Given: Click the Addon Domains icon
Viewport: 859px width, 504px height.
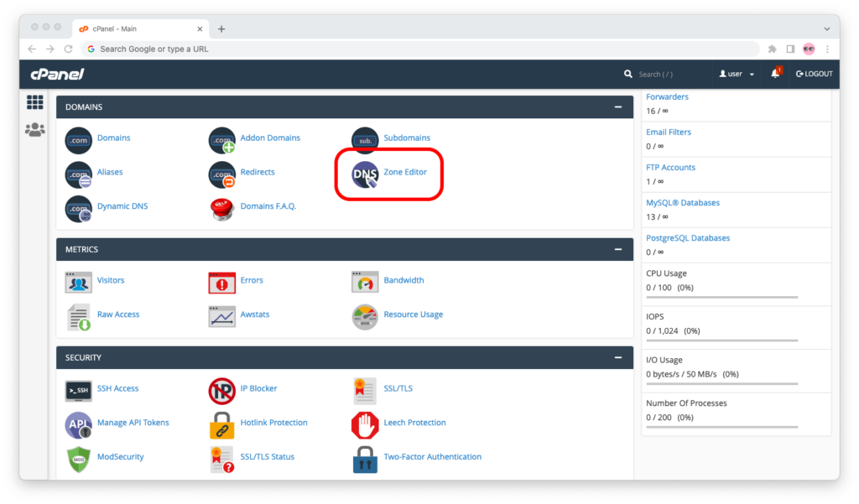Looking at the screenshot, I should (221, 140).
